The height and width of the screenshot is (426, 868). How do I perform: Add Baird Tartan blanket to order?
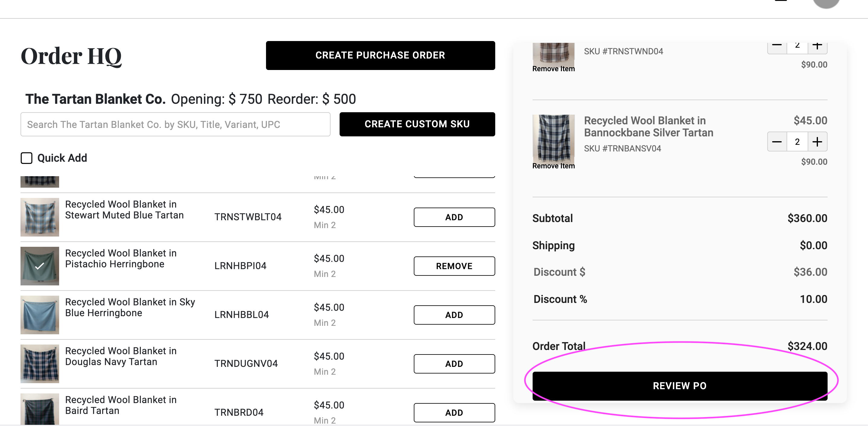tap(454, 412)
